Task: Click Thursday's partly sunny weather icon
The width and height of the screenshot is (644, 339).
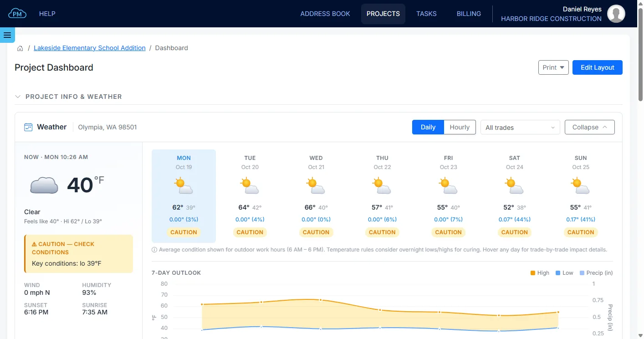Action: tap(382, 186)
